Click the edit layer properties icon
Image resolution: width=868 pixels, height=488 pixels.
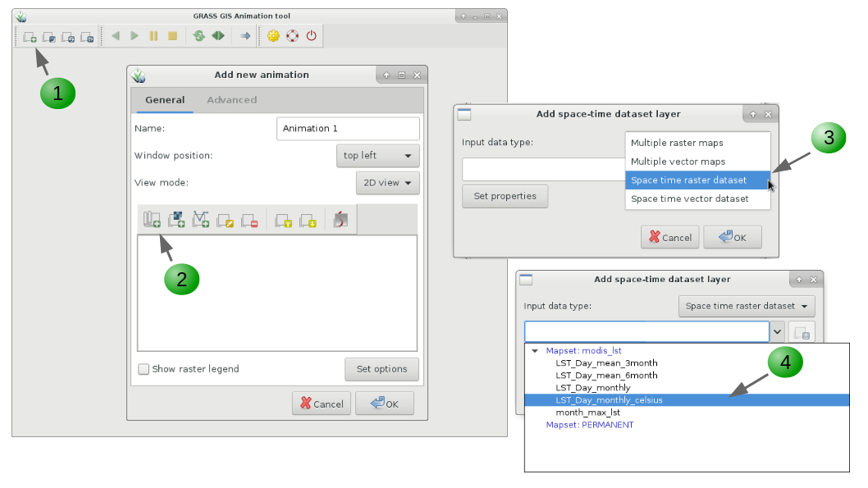(226, 221)
